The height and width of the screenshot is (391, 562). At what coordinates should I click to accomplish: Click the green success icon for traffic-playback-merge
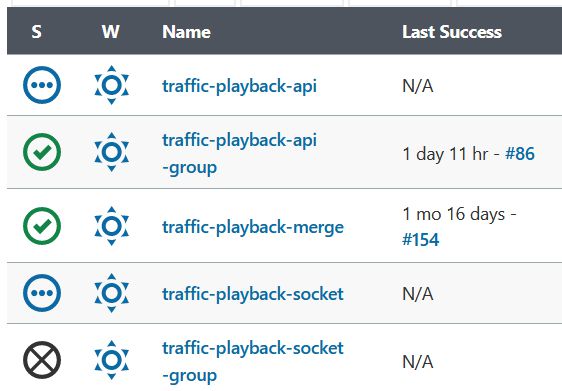point(42,226)
